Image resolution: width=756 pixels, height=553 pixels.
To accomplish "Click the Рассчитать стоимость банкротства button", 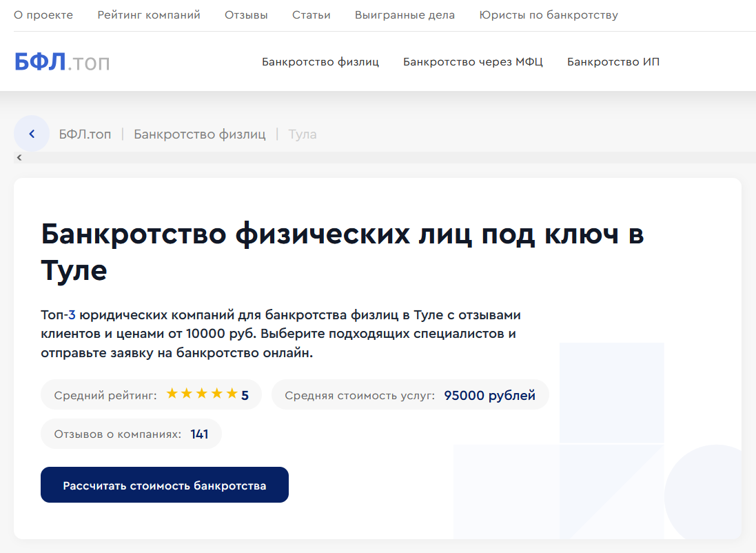I will (x=165, y=485).
